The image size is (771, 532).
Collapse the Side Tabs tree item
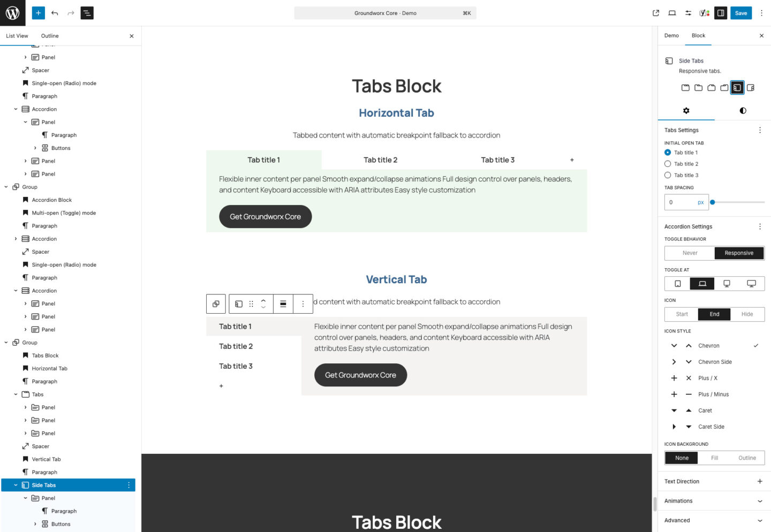tap(16, 485)
